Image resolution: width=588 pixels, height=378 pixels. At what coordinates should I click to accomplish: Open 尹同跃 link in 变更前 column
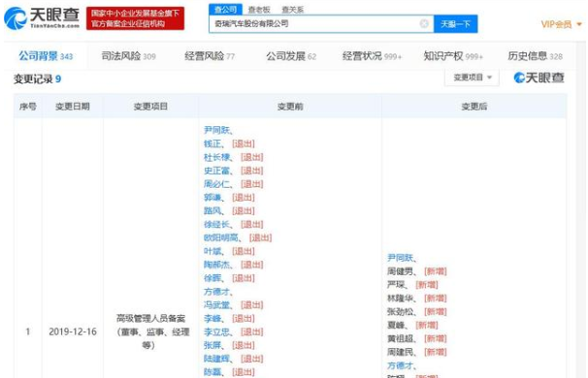coord(216,130)
